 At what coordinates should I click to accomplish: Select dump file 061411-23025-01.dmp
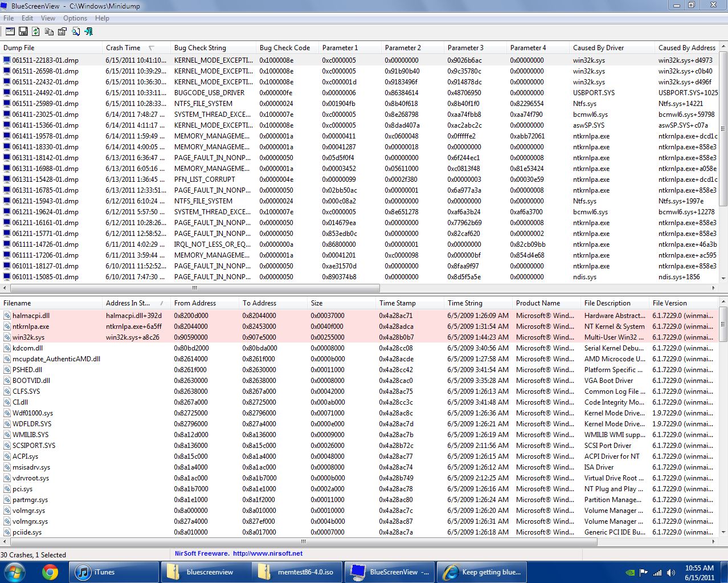pyautogui.click(x=46, y=115)
